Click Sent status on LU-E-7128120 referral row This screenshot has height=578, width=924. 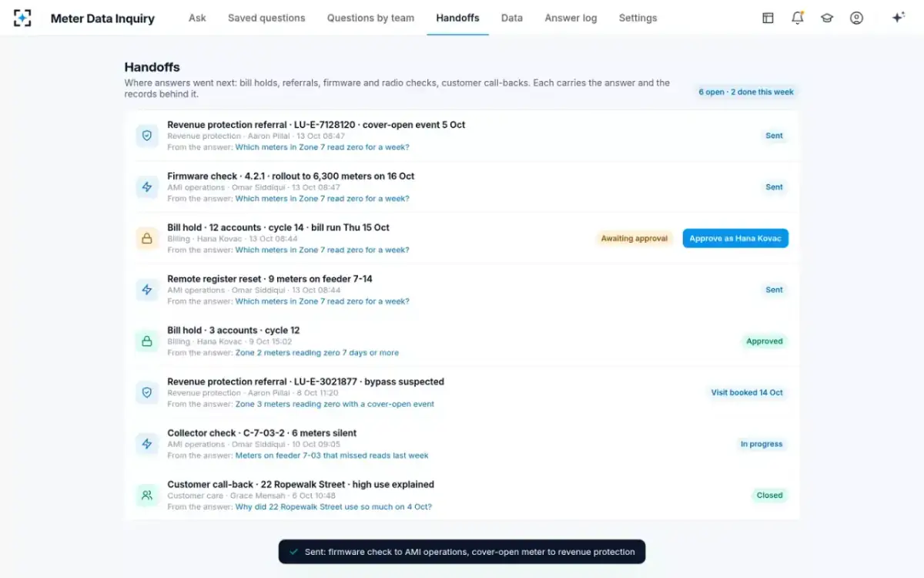point(774,136)
